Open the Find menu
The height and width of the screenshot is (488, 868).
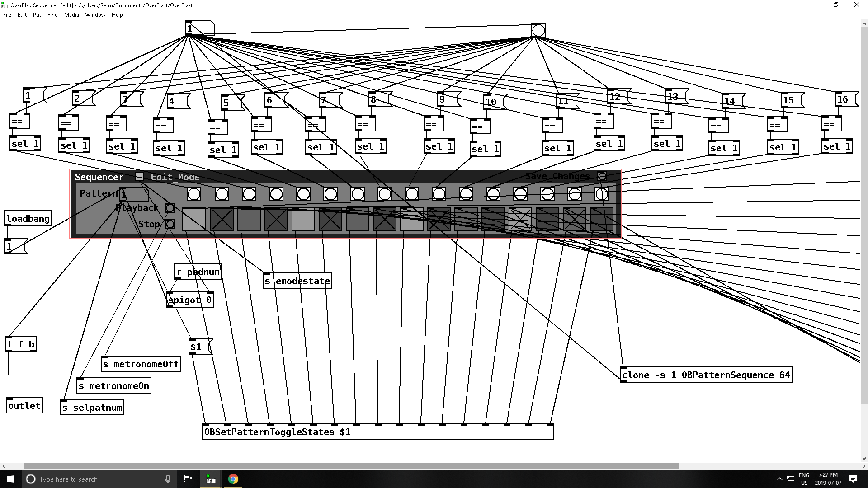point(52,15)
